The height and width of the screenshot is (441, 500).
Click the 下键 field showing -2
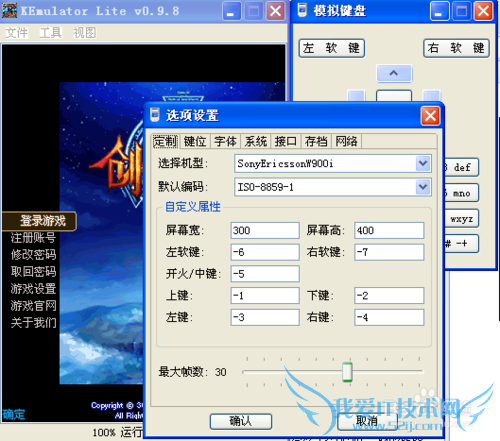[x=389, y=295]
